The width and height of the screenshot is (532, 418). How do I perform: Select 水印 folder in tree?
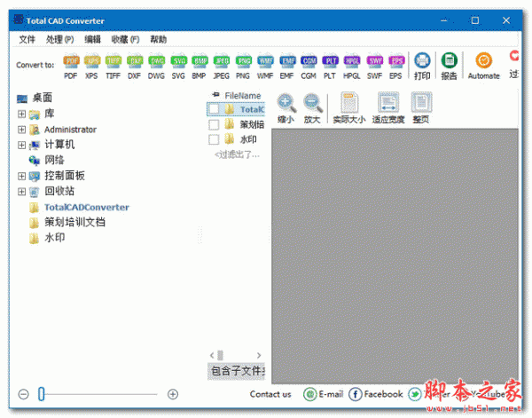pos(55,238)
